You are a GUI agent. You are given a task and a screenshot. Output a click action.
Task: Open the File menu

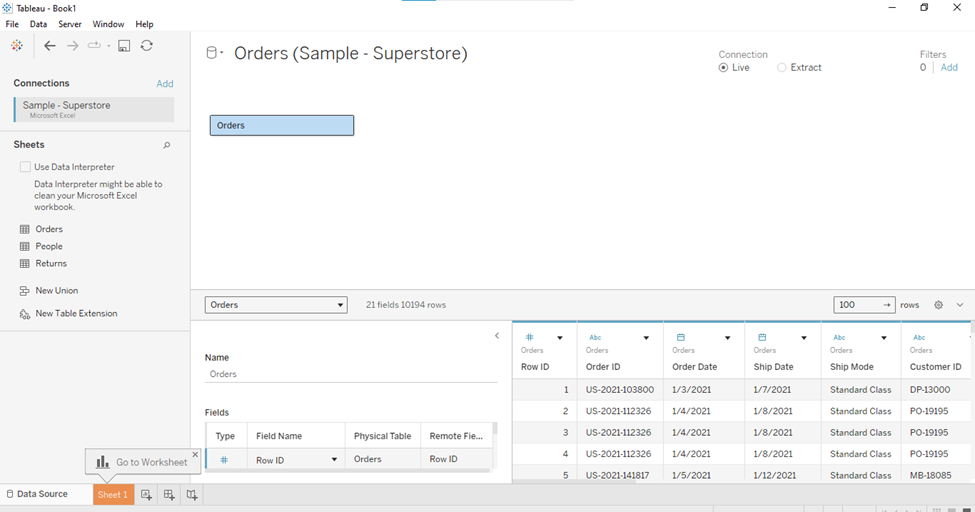tap(12, 24)
